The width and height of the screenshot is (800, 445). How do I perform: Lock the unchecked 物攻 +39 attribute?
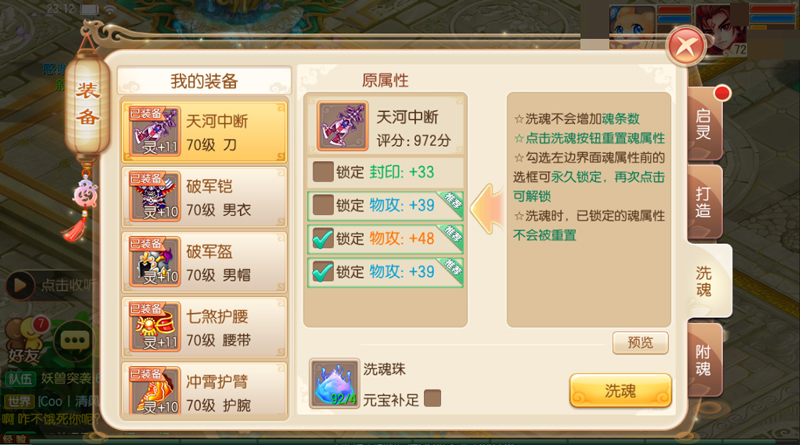(x=323, y=205)
